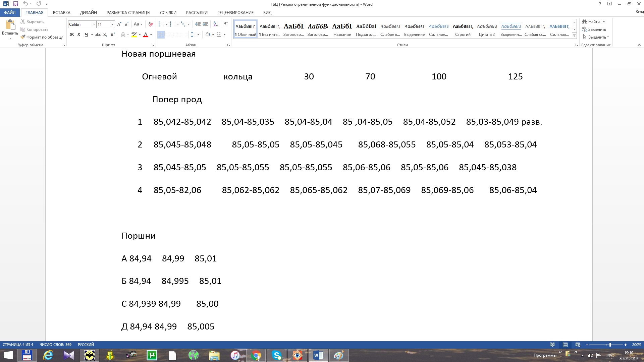This screenshot has width=644, height=362.
Task: Click the Sort A-Z icon
Action: pyautogui.click(x=216, y=24)
